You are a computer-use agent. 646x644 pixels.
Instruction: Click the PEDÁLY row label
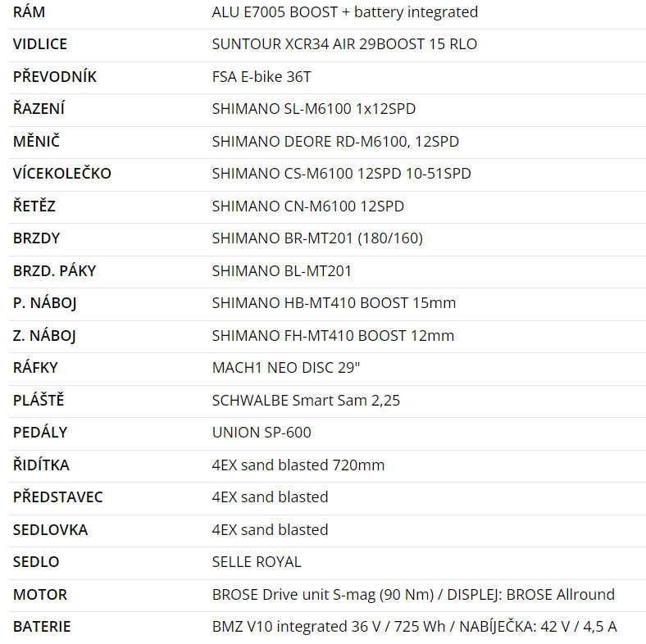click(x=40, y=433)
